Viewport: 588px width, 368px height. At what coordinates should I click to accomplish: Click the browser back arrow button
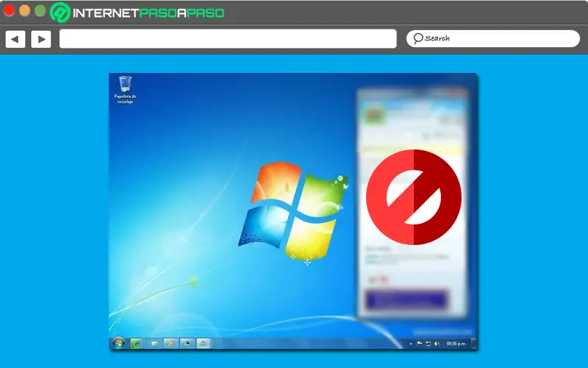coord(15,39)
